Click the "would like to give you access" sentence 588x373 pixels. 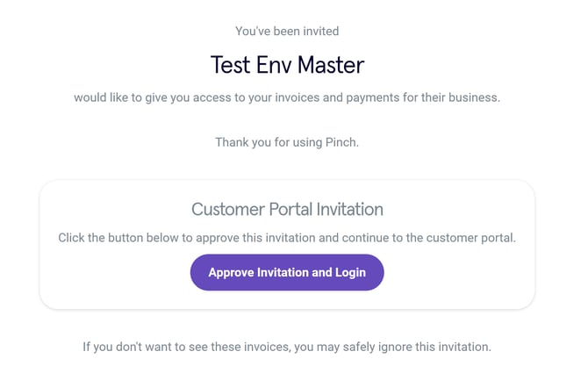[x=287, y=97]
